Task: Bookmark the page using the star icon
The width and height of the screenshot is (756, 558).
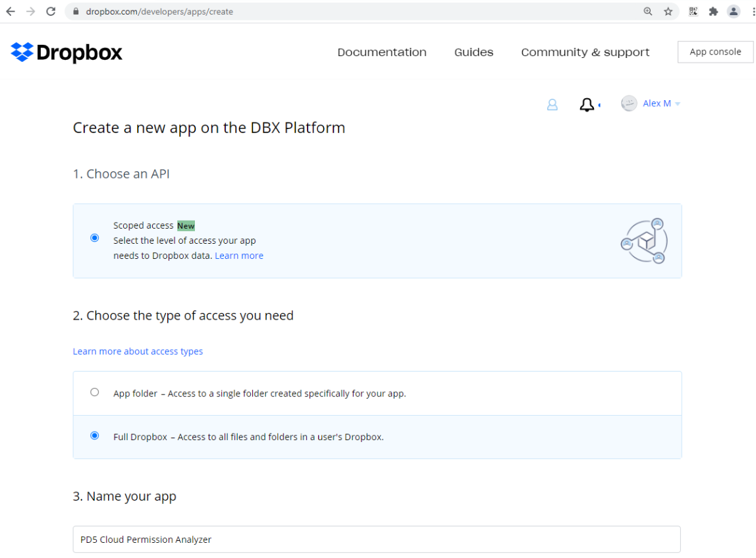Action: coord(668,11)
